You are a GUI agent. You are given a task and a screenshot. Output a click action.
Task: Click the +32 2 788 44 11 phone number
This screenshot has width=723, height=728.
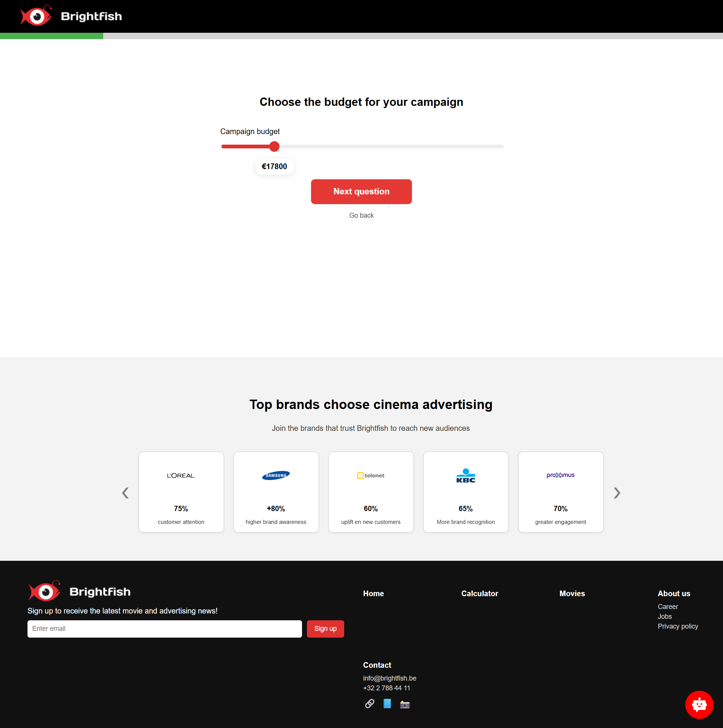point(387,688)
